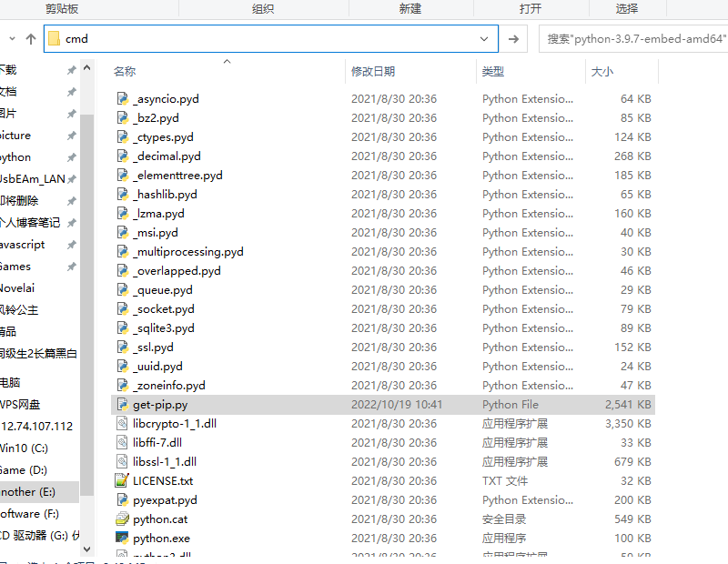This screenshot has width=728, height=564.
Task: Click the 选择 ribbon group label
Action: pos(627,8)
